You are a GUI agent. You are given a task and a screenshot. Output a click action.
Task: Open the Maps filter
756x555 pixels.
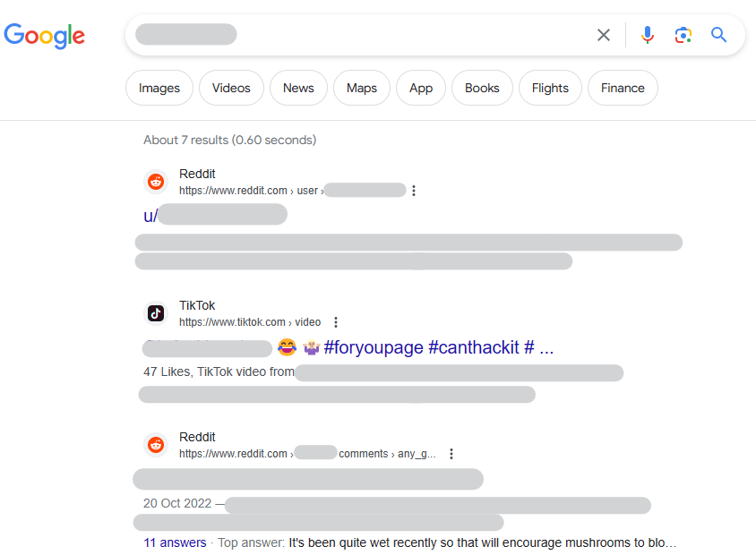pyautogui.click(x=362, y=88)
